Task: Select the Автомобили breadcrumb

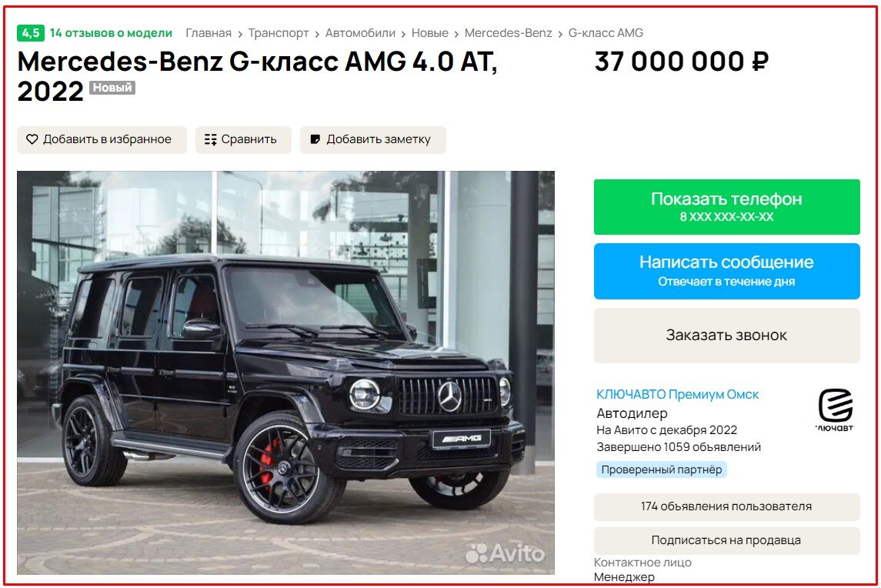Action: 360,33
